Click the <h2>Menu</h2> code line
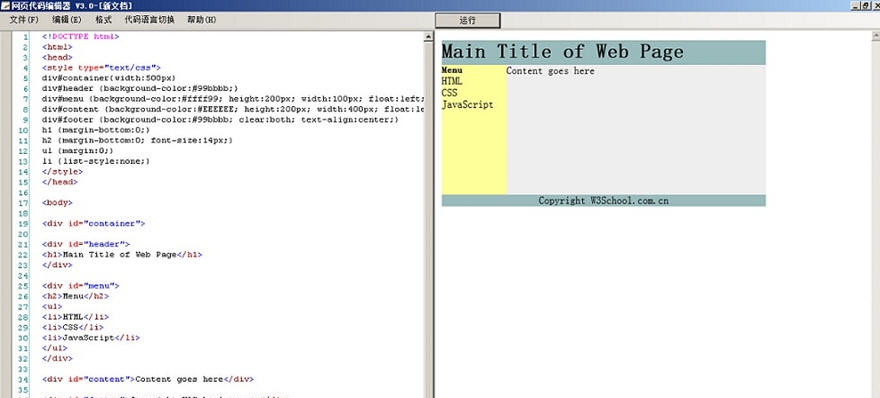The image size is (880, 398). pos(75,296)
